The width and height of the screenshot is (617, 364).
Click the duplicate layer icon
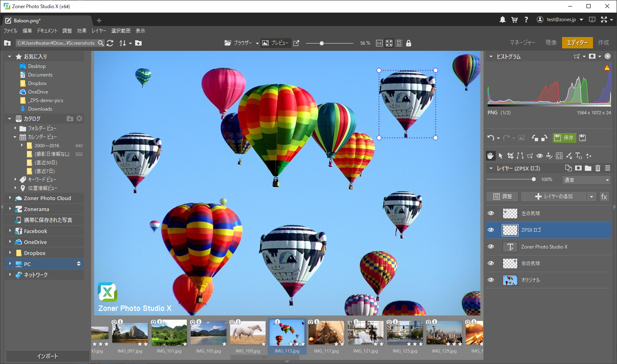pyautogui.click(x=568, y=168)
